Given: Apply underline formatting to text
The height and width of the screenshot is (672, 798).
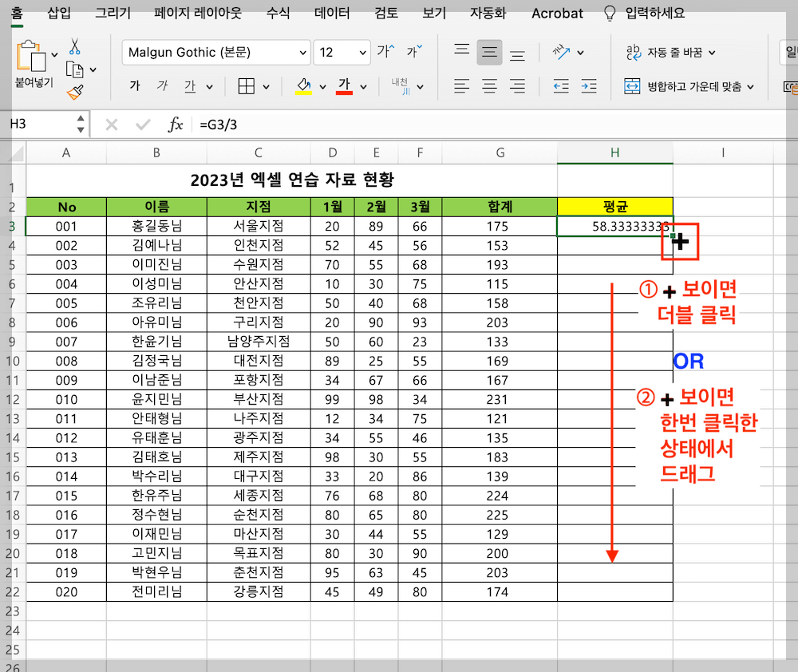Looking at the screenshot, I should point(190,86).
